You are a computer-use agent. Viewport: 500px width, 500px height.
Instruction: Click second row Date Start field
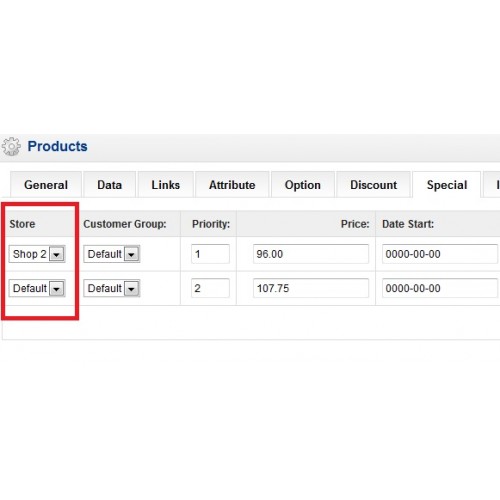point(440,288)
